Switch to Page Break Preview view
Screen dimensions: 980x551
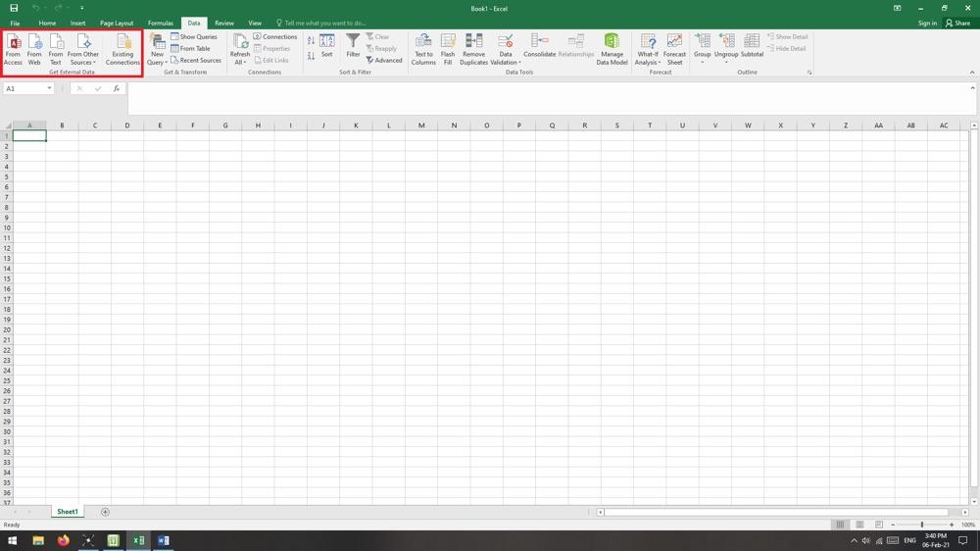click(879, 525)
